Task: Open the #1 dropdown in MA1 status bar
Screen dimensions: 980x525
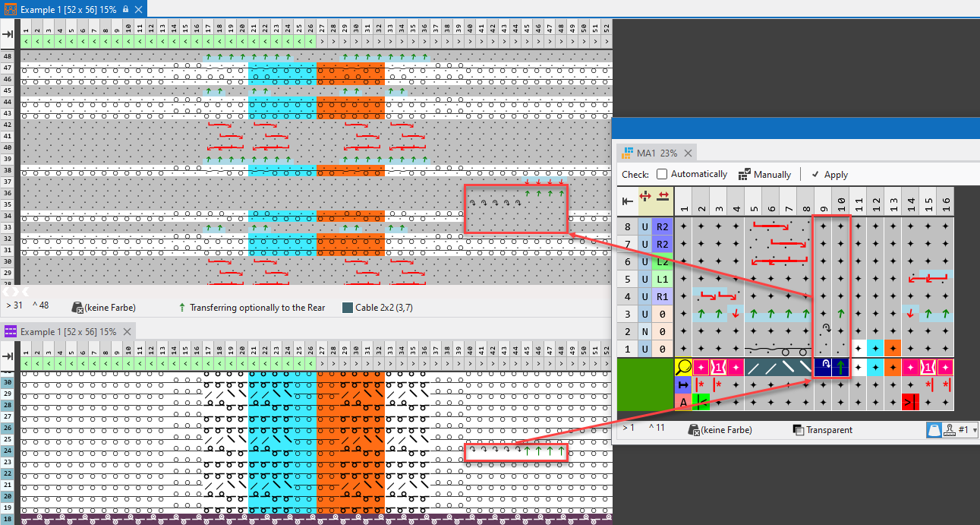Action: (969, 430)
